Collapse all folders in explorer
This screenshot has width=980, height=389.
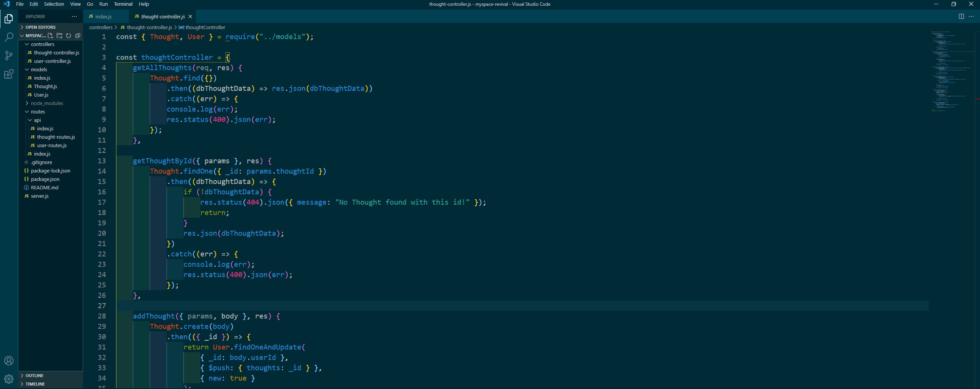(x=78, y=36)
